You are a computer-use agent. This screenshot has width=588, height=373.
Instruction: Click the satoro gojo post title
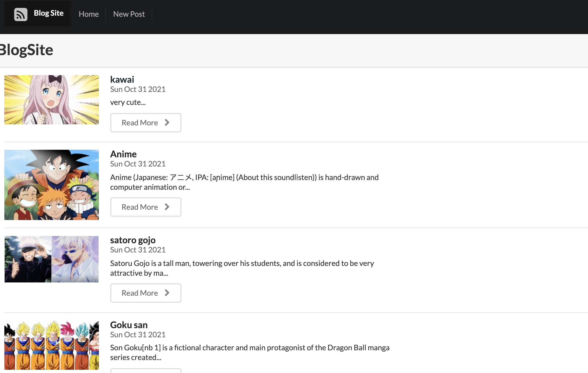(x=133, y=240)
